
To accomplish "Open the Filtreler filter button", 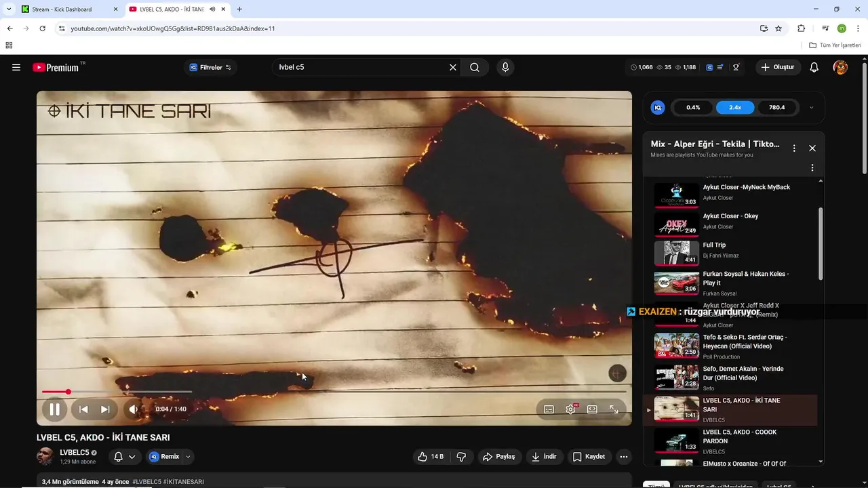I will (210, 67).
